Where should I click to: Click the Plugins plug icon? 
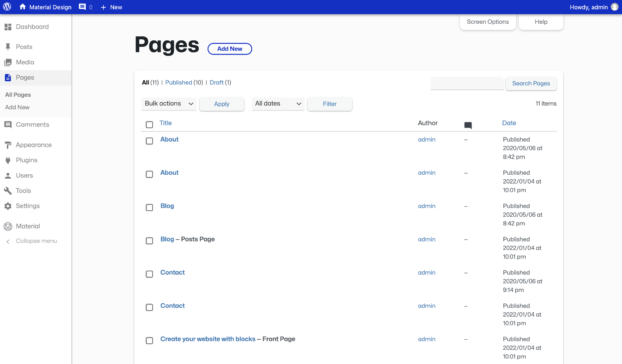8,160
